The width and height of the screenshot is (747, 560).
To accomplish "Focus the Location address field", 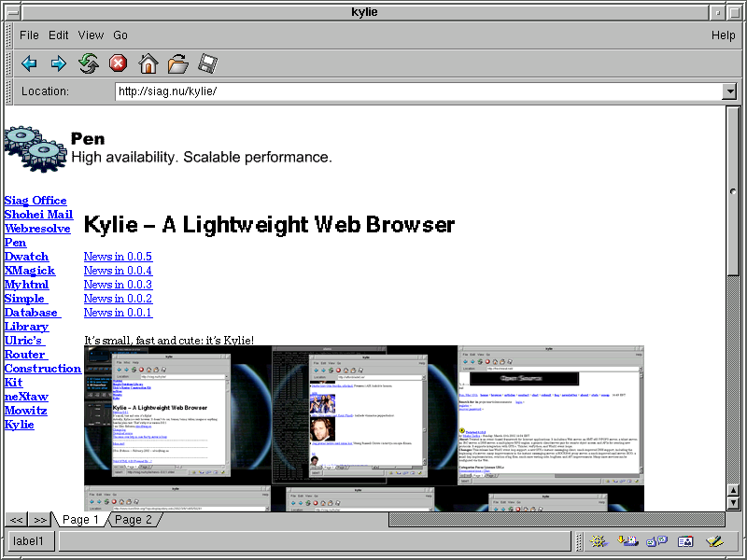I will (418, 91).
